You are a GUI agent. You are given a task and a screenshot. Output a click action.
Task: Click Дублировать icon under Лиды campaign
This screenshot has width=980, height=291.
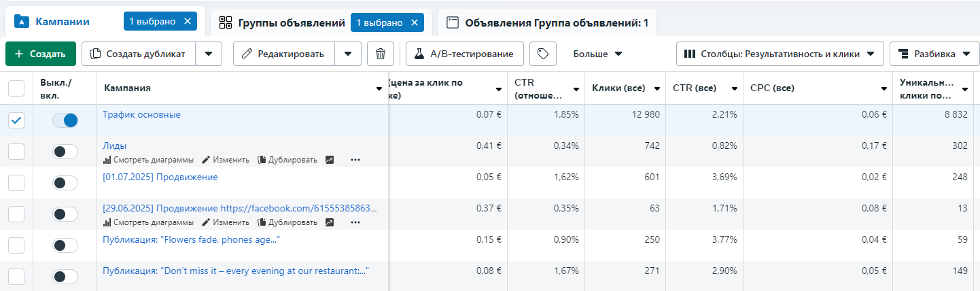(262, 160)
